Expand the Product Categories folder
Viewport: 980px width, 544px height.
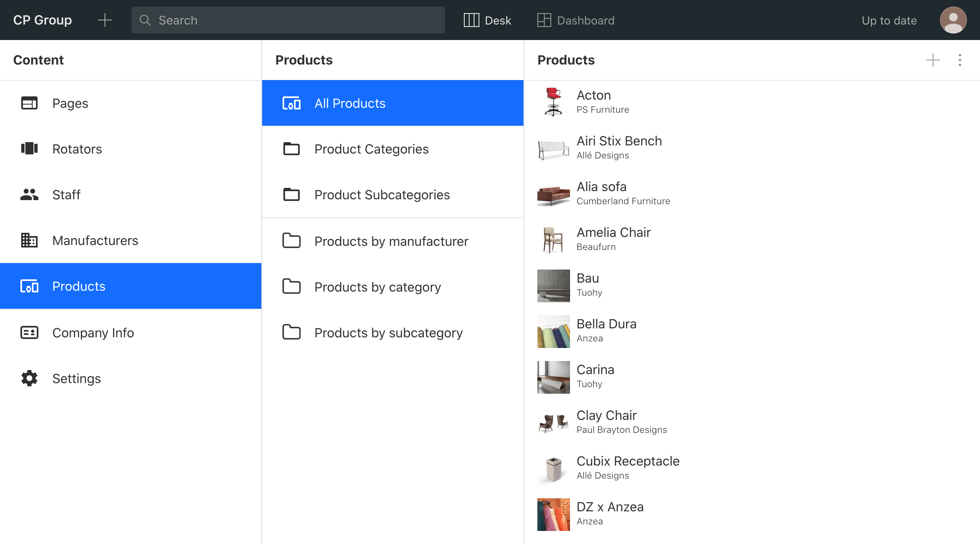click(x=371, y=149)
